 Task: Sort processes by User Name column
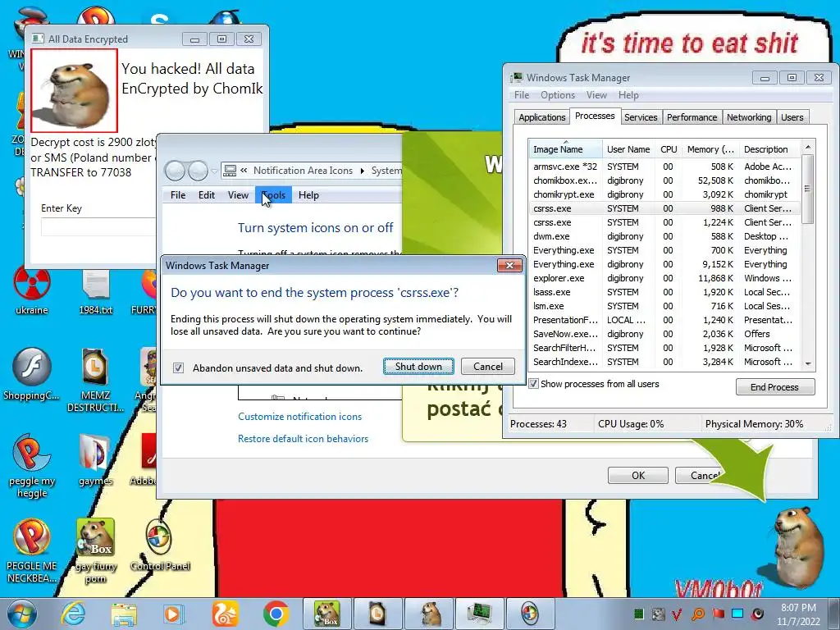coord(628,149)
